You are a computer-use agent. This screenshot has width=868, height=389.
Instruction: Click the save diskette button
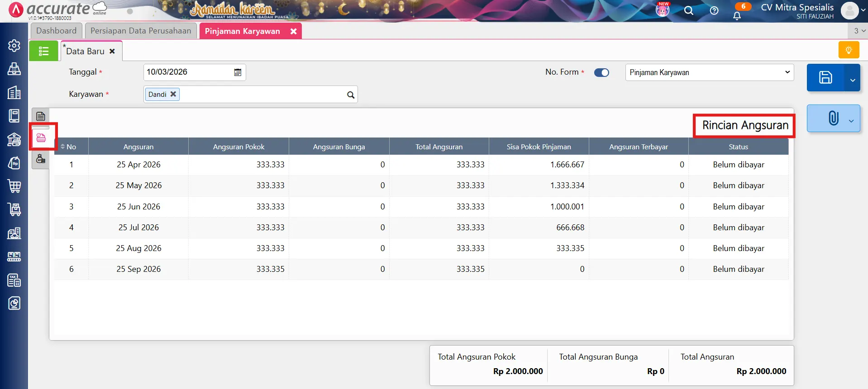(x=825, y=78)
